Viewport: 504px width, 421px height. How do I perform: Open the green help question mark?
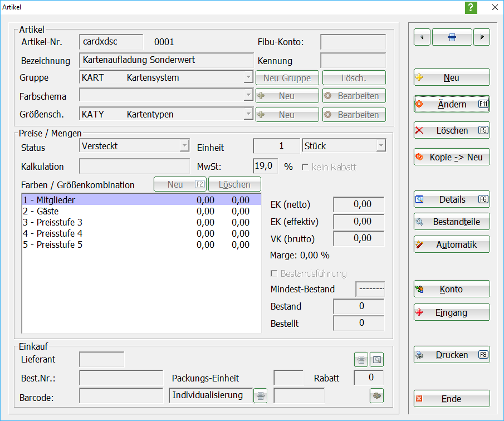point(471,7)
